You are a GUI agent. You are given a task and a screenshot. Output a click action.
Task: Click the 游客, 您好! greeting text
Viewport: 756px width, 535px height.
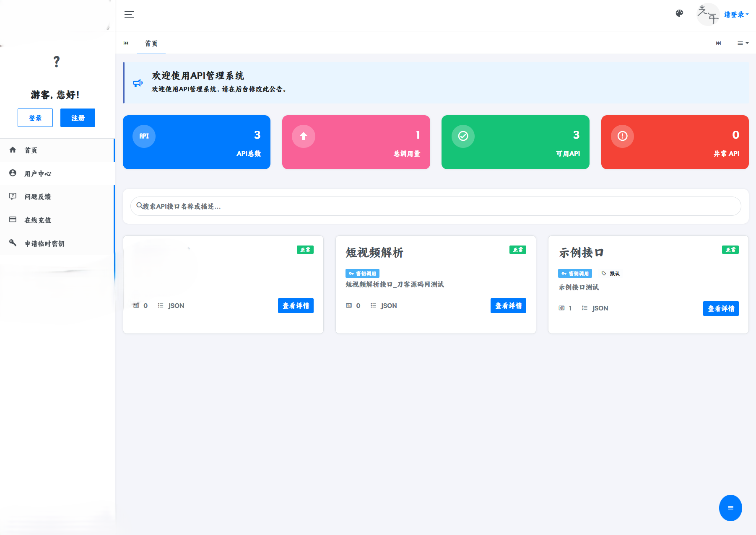55,95
